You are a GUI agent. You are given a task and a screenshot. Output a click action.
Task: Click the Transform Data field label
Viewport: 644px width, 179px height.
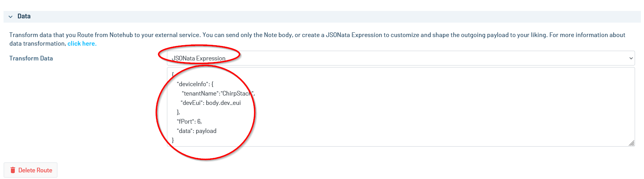pos(31,58)
